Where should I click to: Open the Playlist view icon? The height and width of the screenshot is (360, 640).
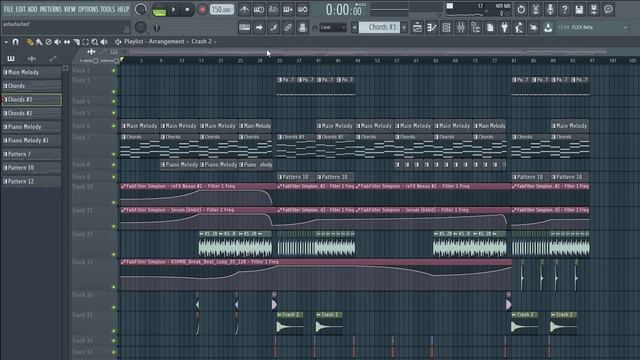pos(417,27)
